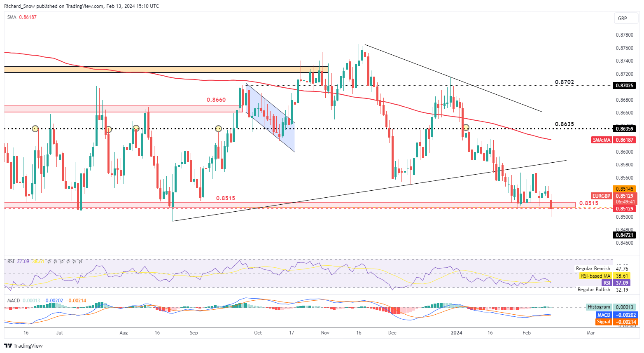Select the SMA 0.86187 legend at chart top
Image resolution: width=644 pixels, height=353 pixels.
click(x=22, y=17)
